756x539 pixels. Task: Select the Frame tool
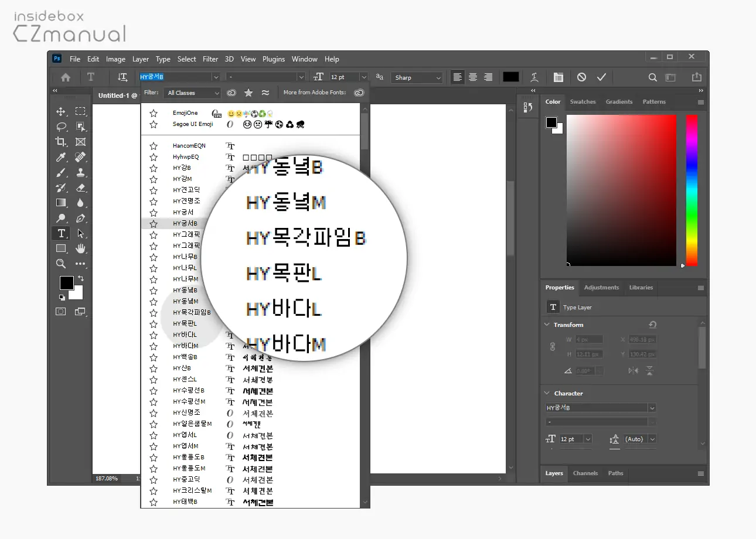pyautogui.click(x=80, y=142)
